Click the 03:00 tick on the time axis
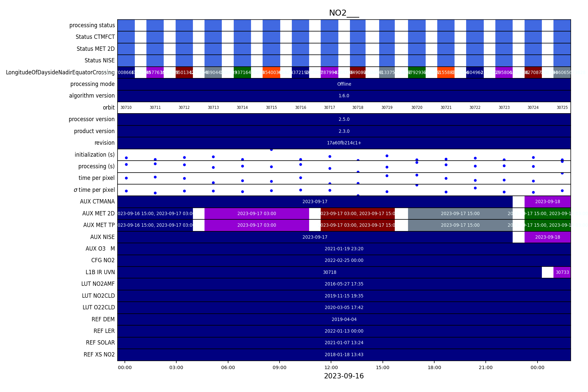Image resolution: width=588 pixels, height=392 pixels. click(x=176, y=367)
